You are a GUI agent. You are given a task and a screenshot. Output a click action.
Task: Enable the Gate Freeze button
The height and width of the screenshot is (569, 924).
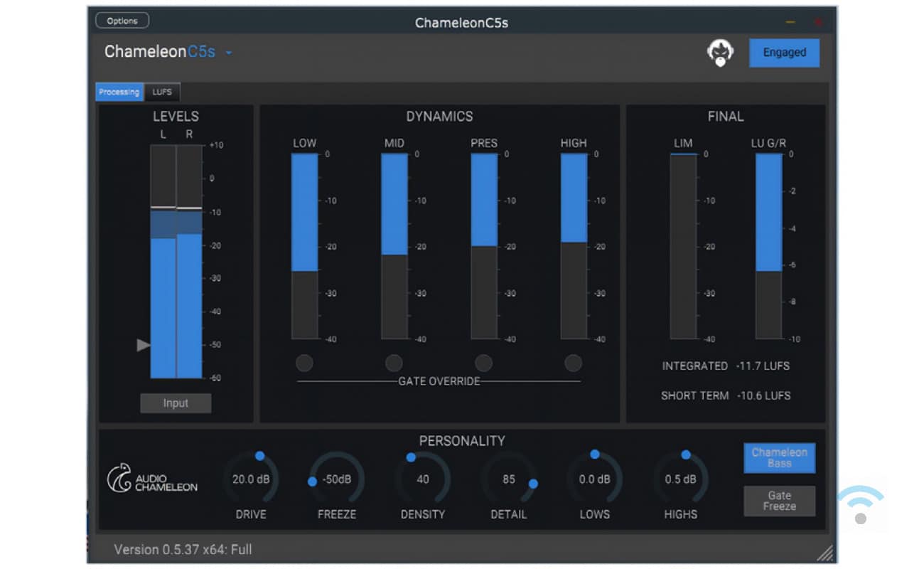[x=779, y=501]
